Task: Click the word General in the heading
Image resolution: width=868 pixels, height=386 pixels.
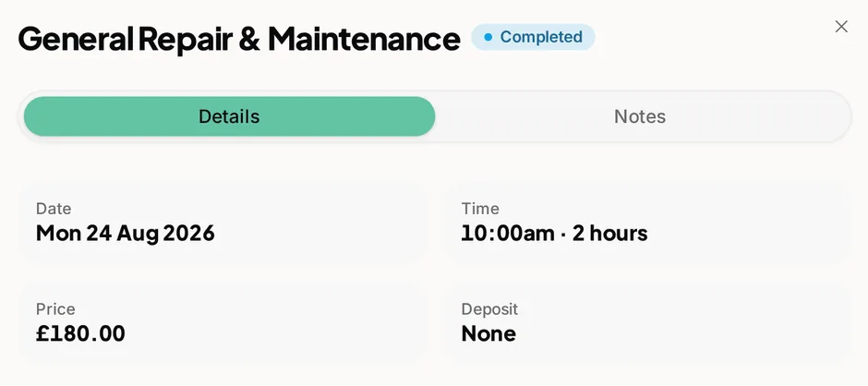Action: (76, 39)
